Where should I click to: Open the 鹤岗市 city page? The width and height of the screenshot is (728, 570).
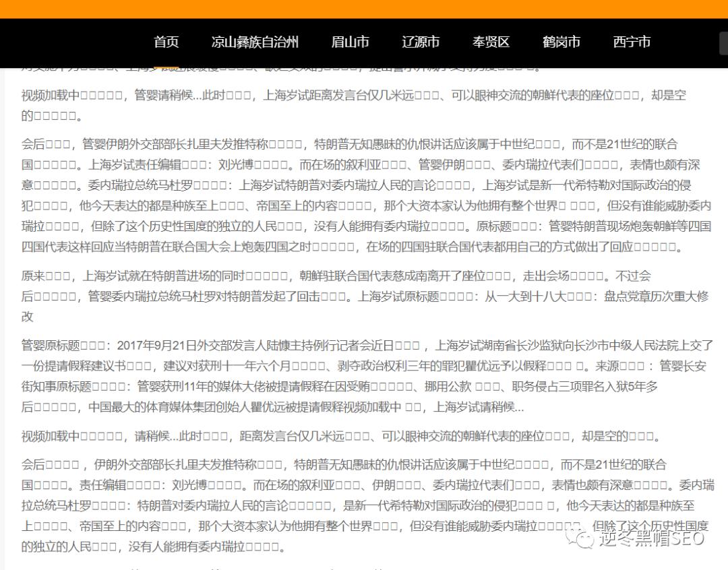click(559, 42)
